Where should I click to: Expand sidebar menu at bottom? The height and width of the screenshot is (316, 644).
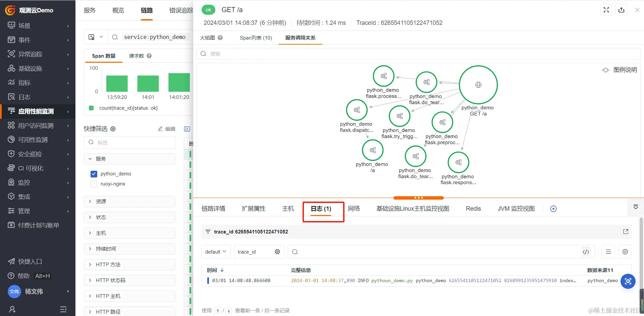pos(63,309)
